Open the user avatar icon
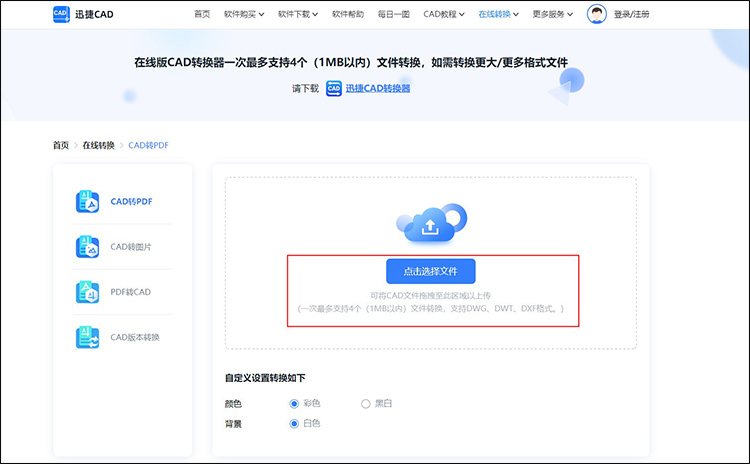The height and width of the screenshot is (464, 750). (596, 14)
